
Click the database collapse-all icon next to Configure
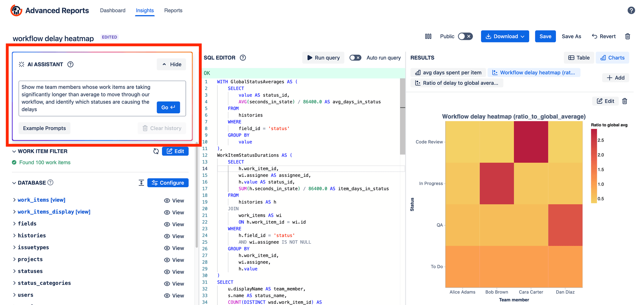click(141, 183)
